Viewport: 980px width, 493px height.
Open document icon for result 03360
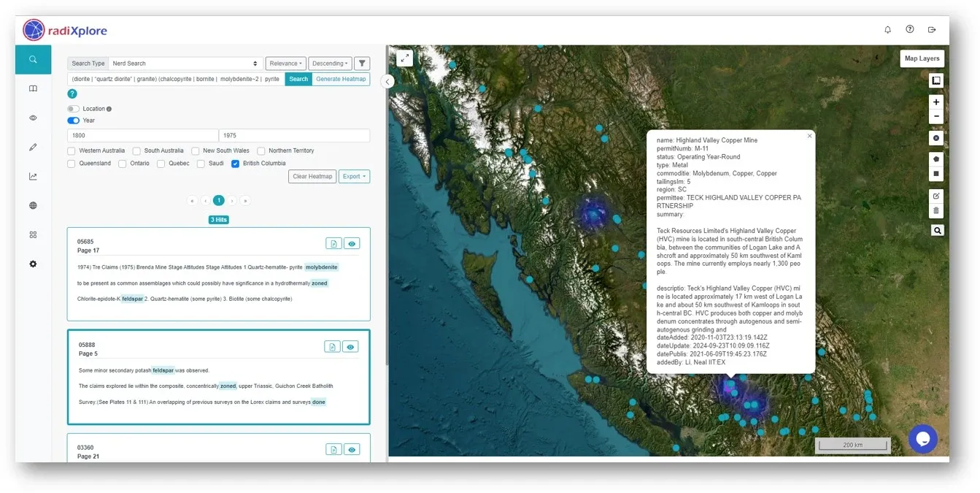333,450
